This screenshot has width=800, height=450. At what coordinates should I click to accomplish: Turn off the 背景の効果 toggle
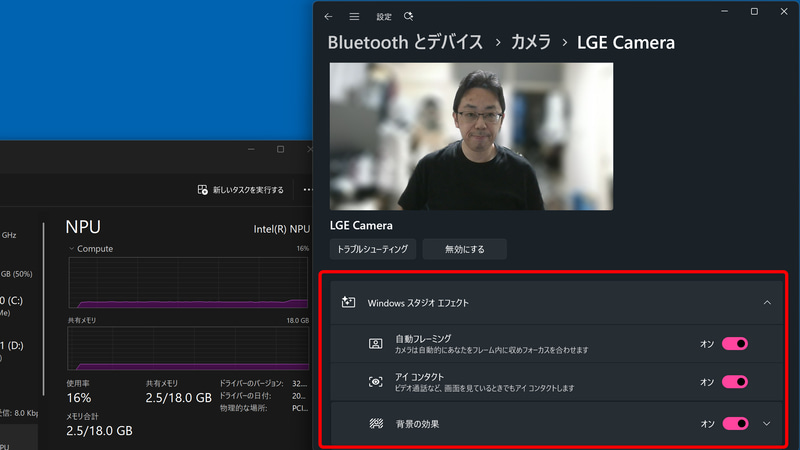pos(735,423)
